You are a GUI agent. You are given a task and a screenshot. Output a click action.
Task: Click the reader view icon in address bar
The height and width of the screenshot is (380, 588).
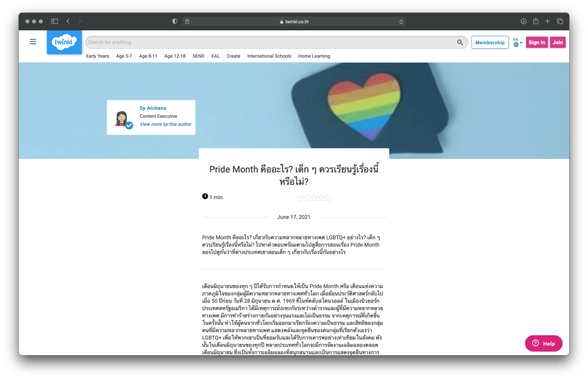pos(187,21)
